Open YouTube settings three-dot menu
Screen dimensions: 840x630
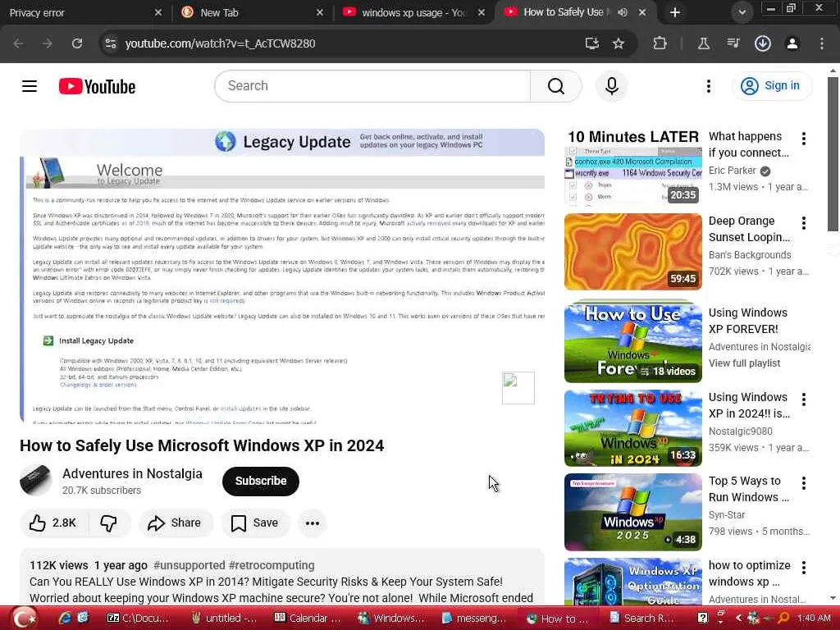coord(709,86)
